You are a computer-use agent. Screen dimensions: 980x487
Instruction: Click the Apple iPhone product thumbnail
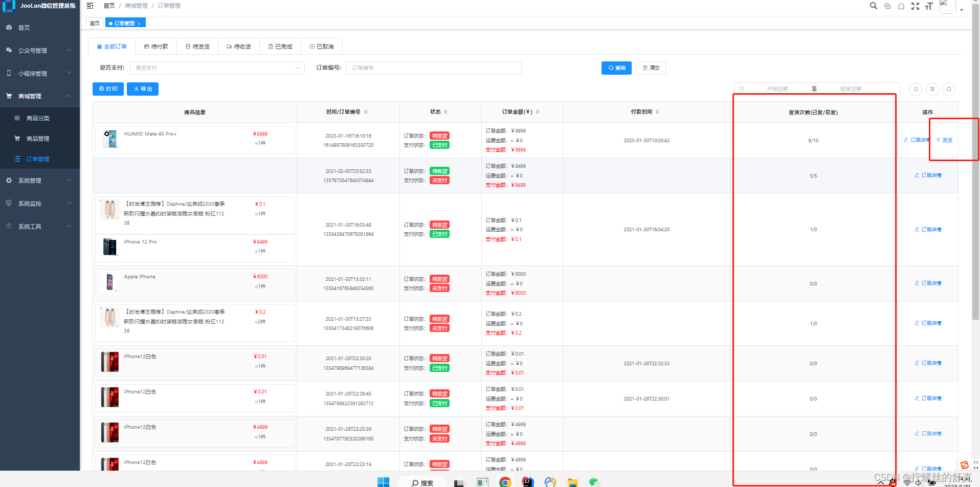click(110, 282)
